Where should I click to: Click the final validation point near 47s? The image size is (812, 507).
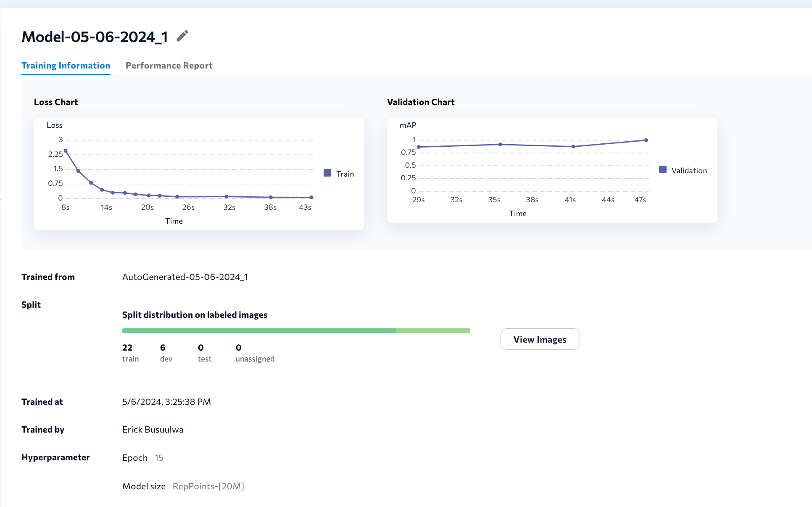pyautogui.click(x=646, y=140)
